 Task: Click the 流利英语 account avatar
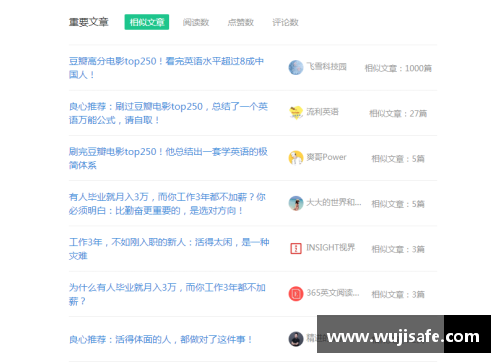click(296, 113)
